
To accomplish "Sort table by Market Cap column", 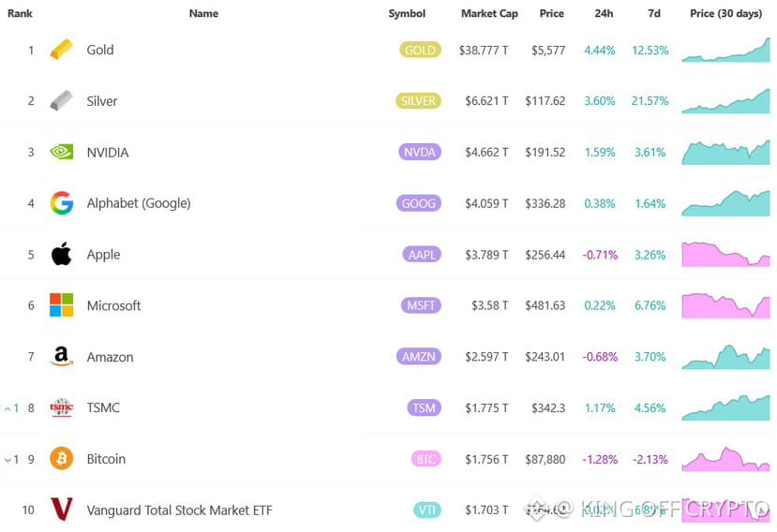I will pos(489,14).
